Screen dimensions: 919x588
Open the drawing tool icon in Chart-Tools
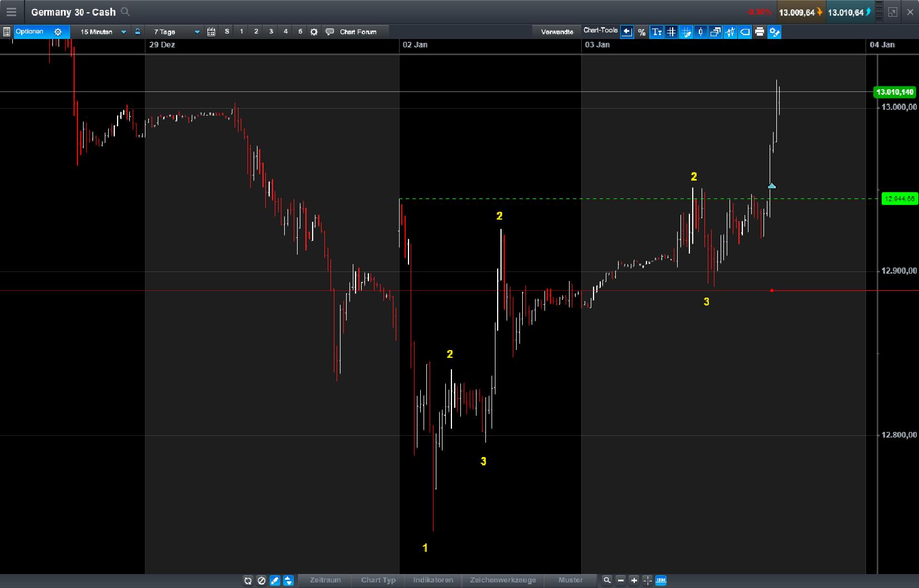pyautogui.click(x=687, y=32)
